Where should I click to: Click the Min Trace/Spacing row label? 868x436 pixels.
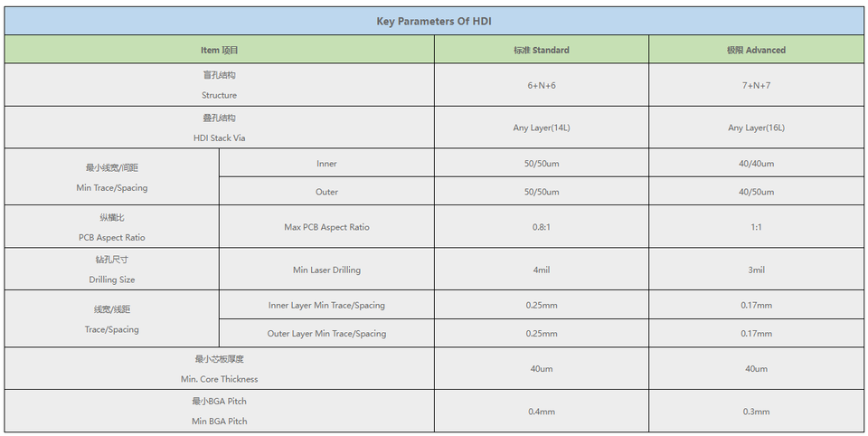[x=111, y=188]
